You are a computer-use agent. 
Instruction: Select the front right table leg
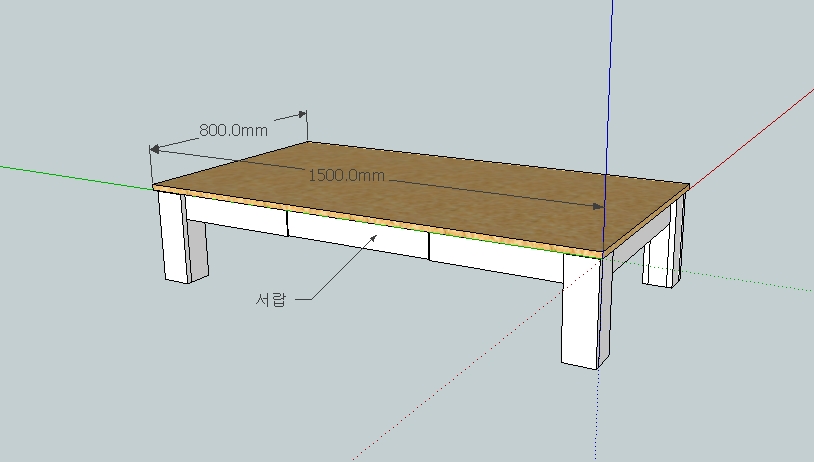[x=586, y=310]
